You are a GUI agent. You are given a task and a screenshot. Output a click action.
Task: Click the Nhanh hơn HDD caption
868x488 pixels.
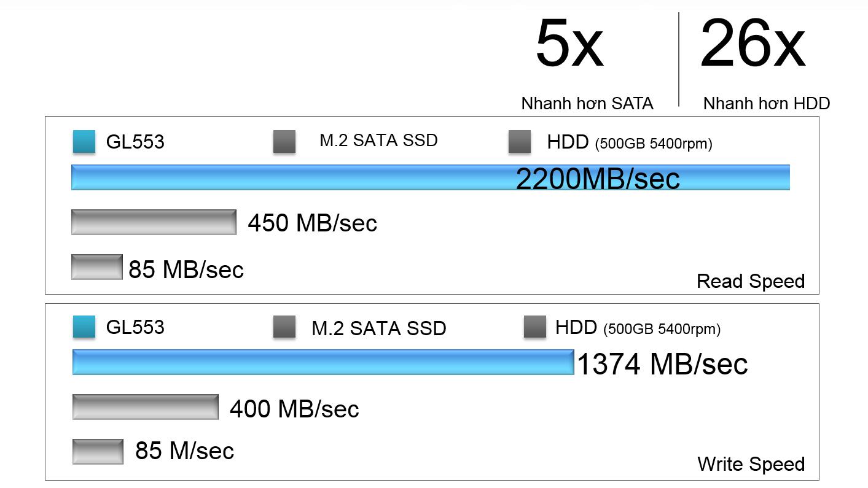click(766, 104)
